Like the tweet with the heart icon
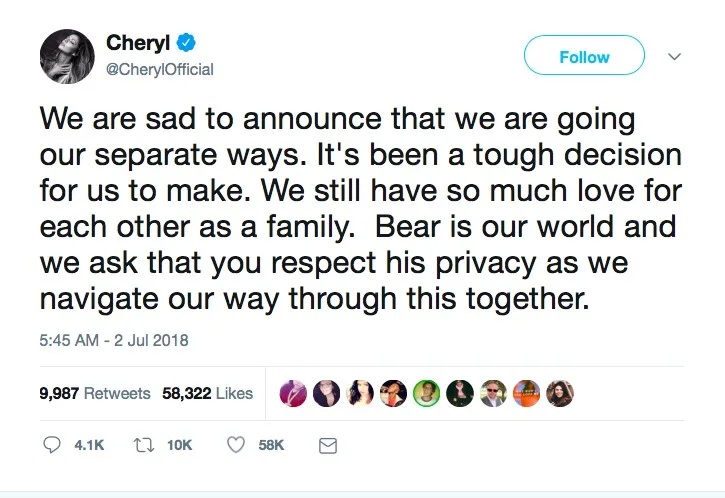 click(236, 445)
